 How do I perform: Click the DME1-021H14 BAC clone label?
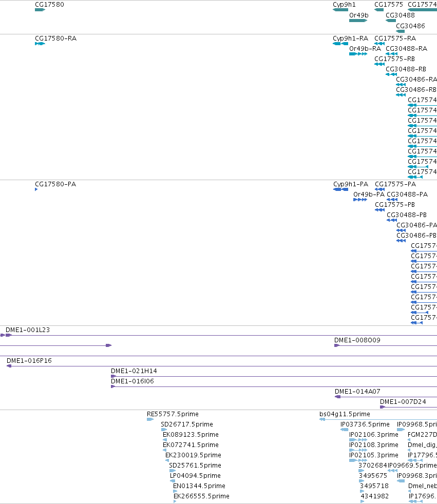tap(134, 371)
